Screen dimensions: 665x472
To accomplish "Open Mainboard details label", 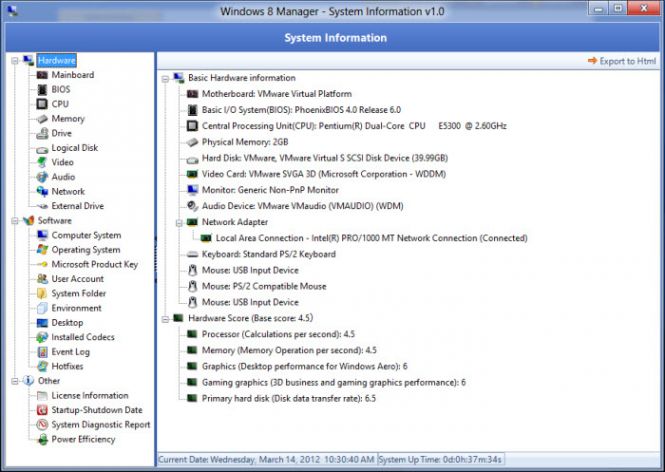I will click(73, 75).
